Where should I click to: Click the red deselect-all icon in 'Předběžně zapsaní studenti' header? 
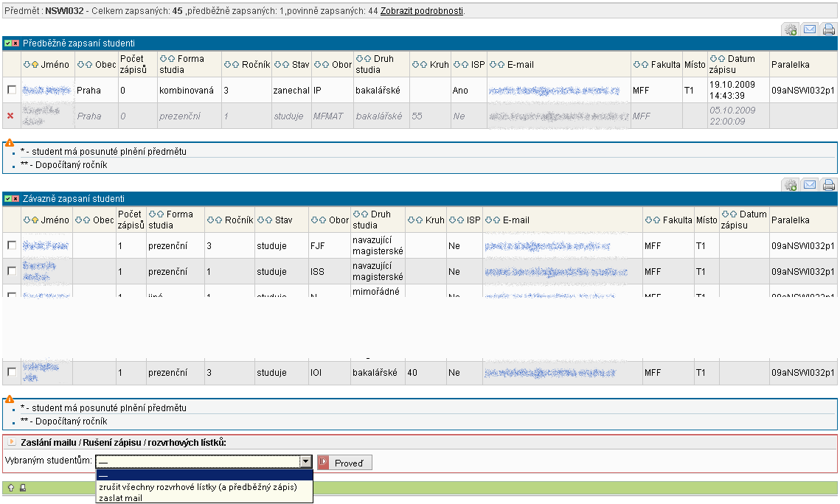(15, 43)
